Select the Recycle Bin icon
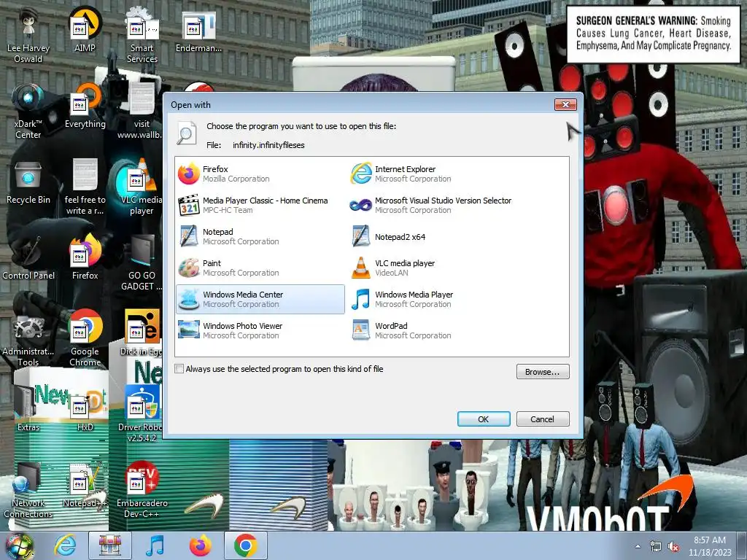 click(x=28, y=183)
